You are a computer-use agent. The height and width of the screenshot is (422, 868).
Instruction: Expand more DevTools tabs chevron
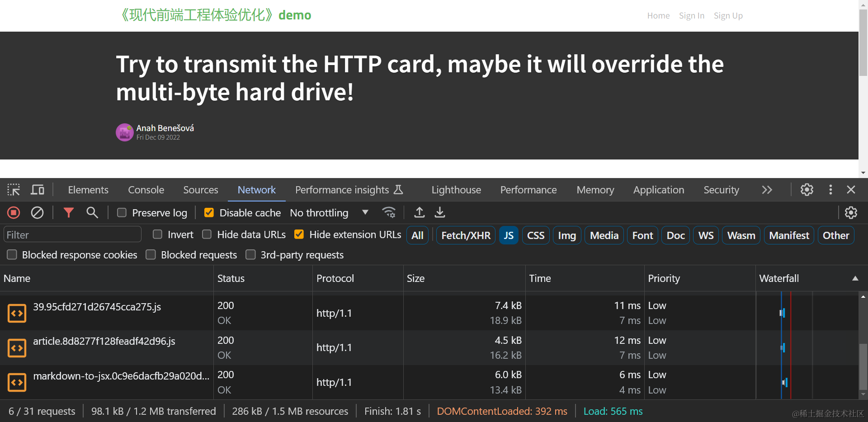click(767, 190)
